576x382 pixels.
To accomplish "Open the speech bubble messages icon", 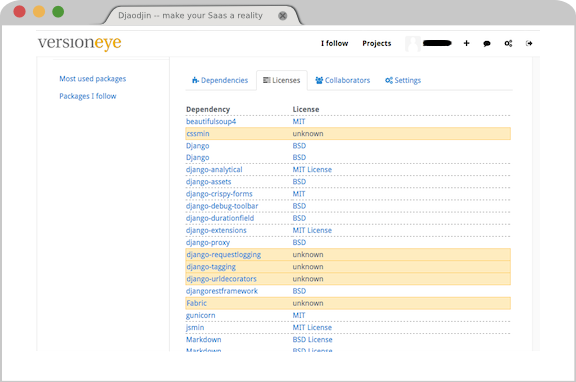I will point(487,44).
